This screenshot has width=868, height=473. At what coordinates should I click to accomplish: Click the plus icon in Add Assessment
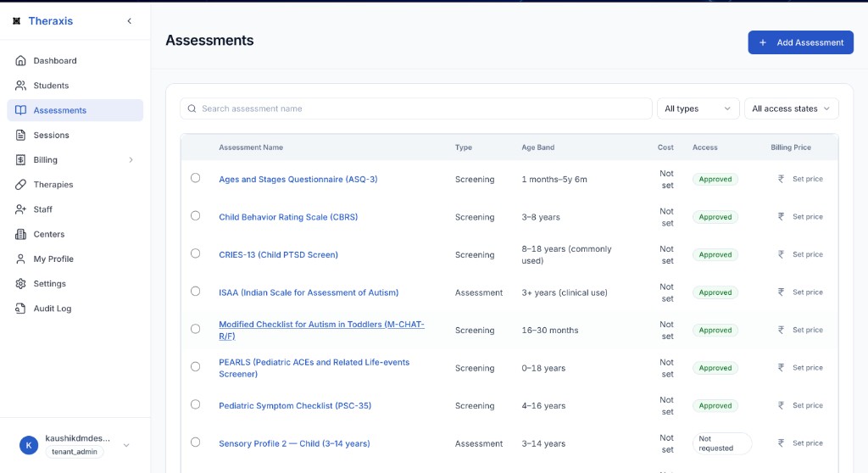(x=762, y=42)
